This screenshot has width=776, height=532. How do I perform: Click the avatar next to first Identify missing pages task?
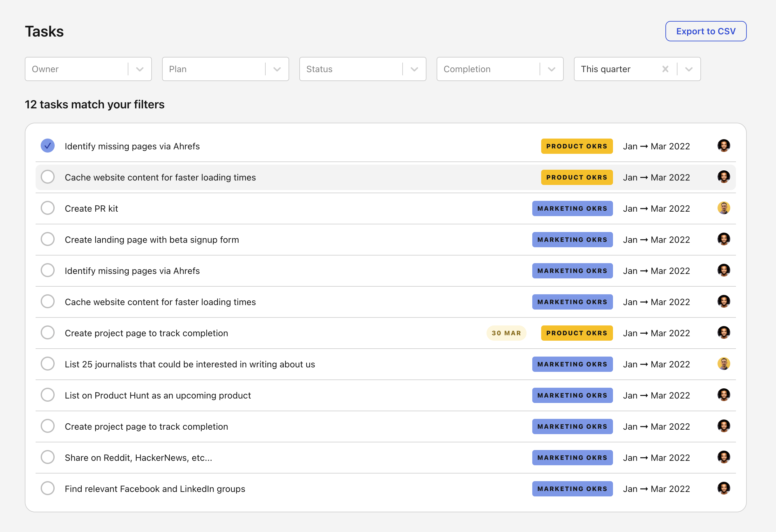click(724, 146)
